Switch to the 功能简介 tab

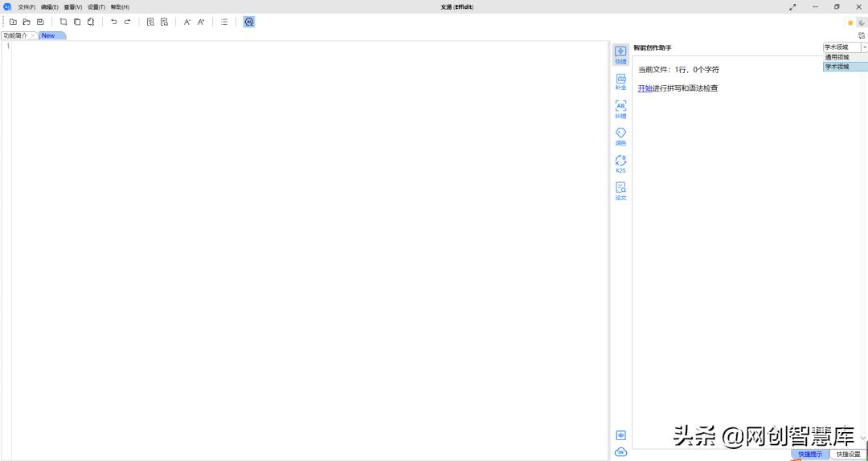tap(15, 35)
